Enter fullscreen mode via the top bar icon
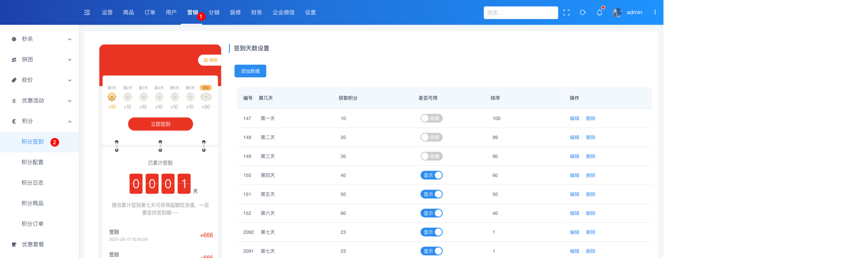This screenshot has width=868, height=258. click(566, 12)
